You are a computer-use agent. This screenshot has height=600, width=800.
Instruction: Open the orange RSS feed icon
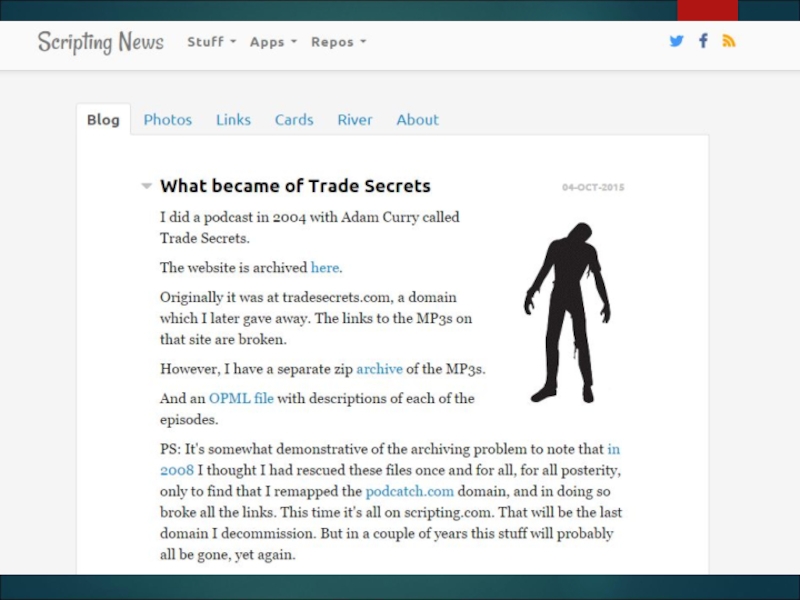(x=729, y=41)
